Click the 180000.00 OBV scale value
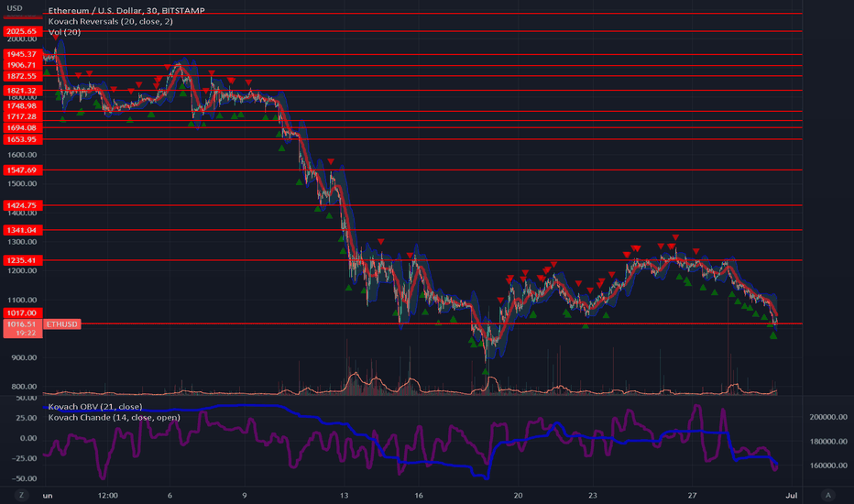 coord(827,442)
